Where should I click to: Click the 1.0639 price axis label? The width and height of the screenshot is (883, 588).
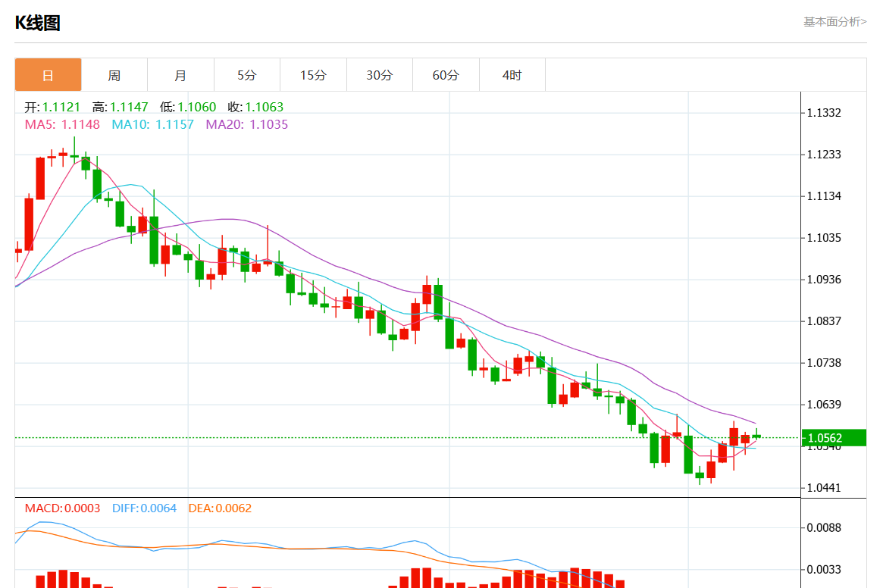point(824,405)
